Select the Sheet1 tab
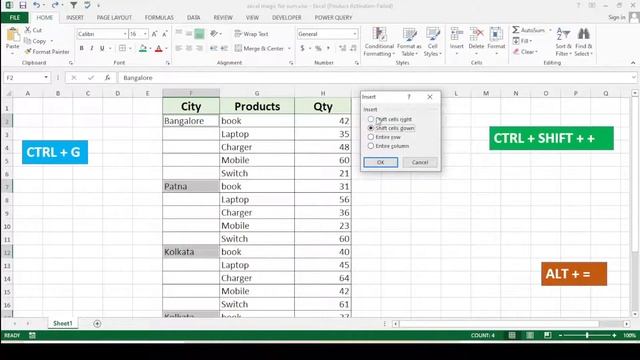The width and height of the screenshot is (640, 360). (62, 324)
